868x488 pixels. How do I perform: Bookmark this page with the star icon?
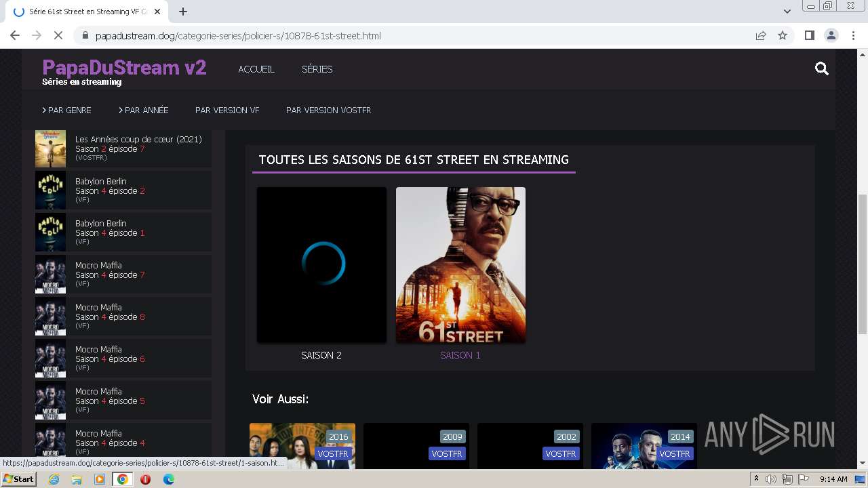[x=783, y=35]
